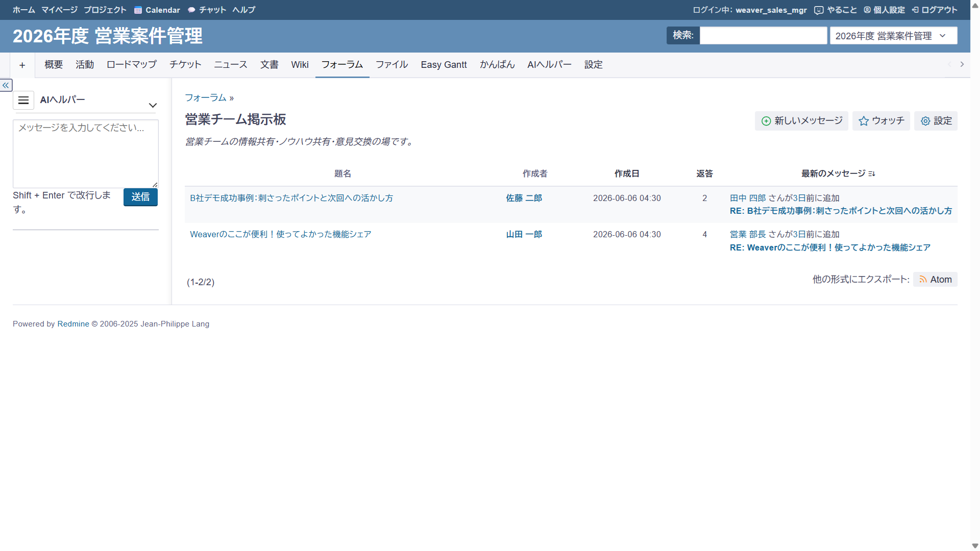This screenshot has width=980, height=551.
Task: Click the フォーラム breadcrumb link
Action: coord(206,97)
